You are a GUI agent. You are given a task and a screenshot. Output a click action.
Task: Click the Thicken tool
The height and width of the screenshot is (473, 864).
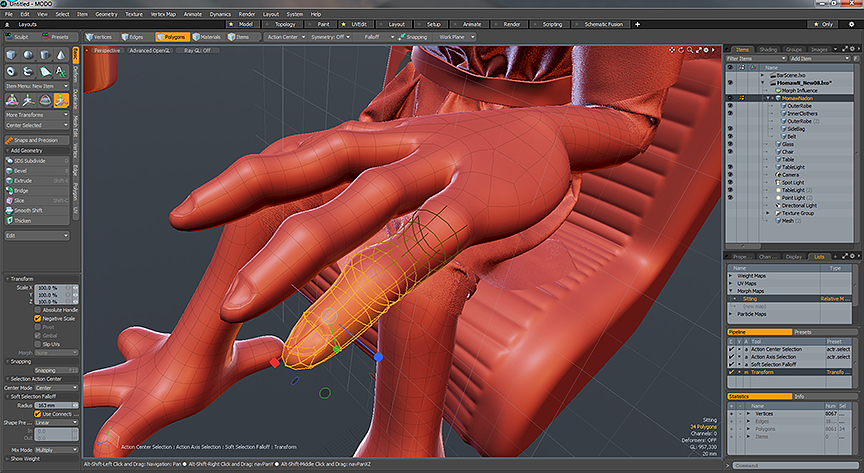[37, 221]
